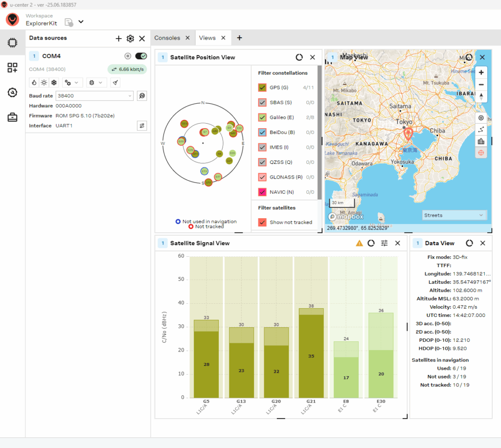Click the warning triangle in Signal View
Image resolution: width=501 pixels, height=448 pixels.
pyautogui.click(x=360, y=243)
